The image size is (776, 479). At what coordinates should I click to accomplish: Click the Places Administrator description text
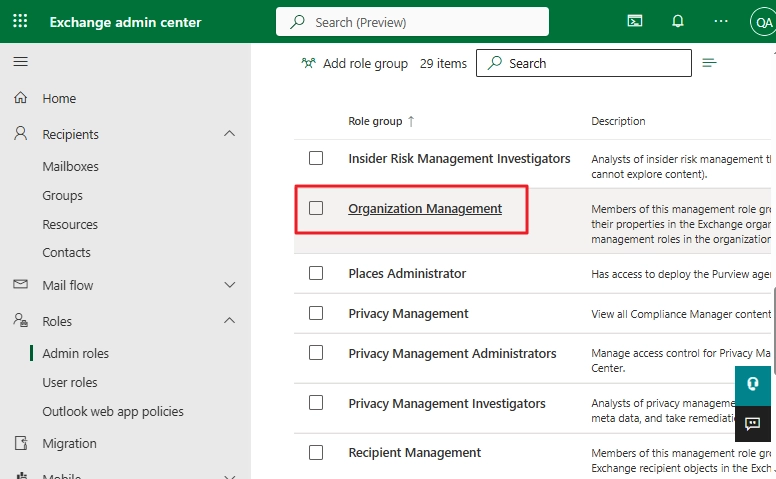pos(681,274)
